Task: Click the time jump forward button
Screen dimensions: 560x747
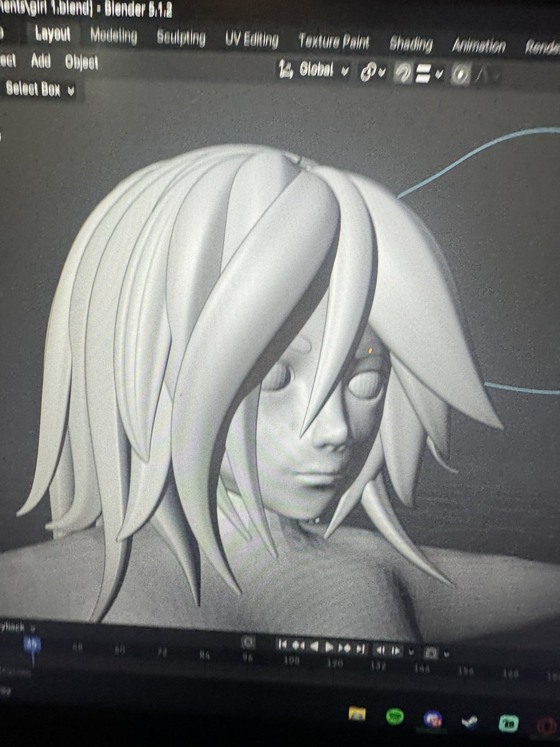Action: [395, 651]
